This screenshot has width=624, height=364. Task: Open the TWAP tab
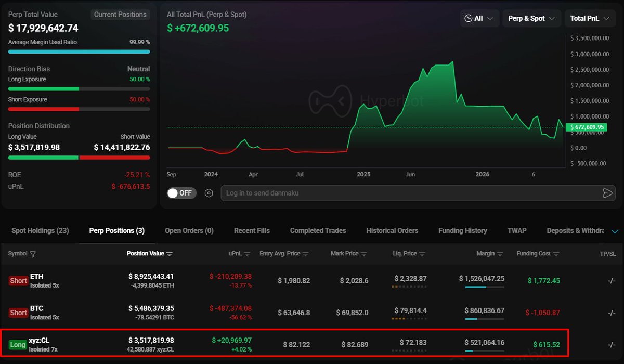pyautogui.click(x=517, y=230)
